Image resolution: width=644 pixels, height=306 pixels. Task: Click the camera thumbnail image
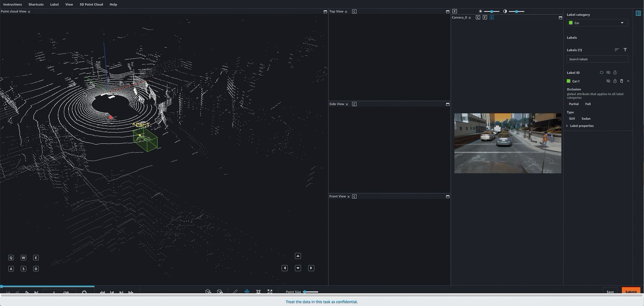[x=508, y=143]
